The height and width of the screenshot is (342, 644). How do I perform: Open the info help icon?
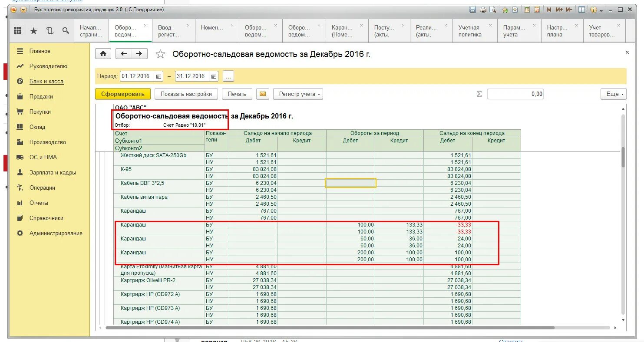593,10
